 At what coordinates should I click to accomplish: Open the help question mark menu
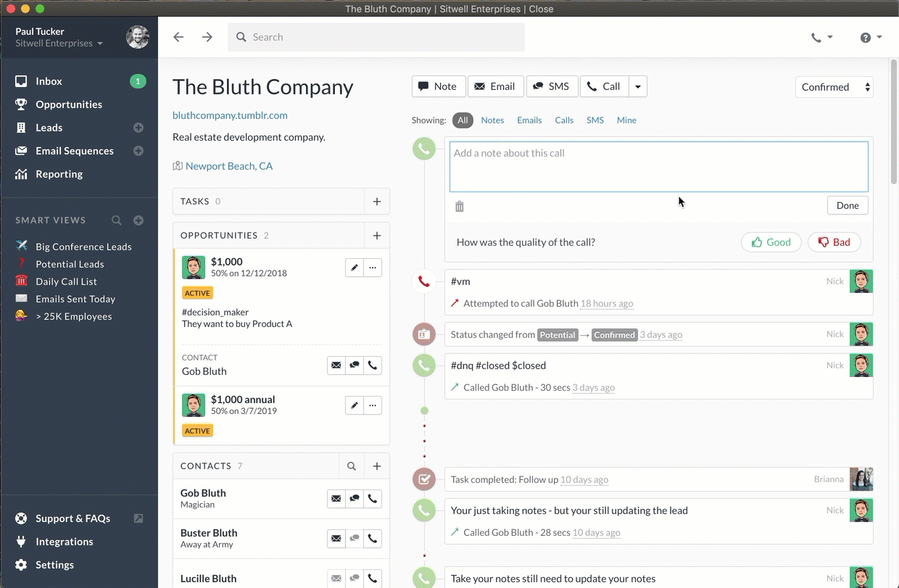click(871, 38)
